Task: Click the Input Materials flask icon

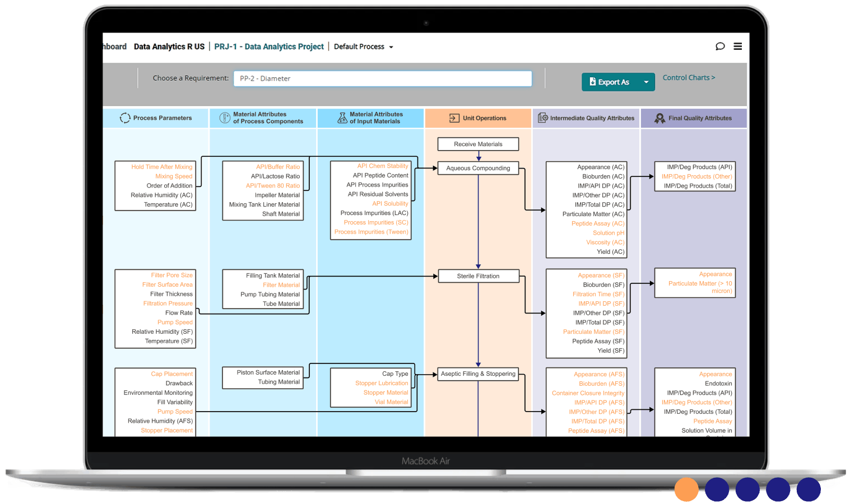Action: point(342,118)
